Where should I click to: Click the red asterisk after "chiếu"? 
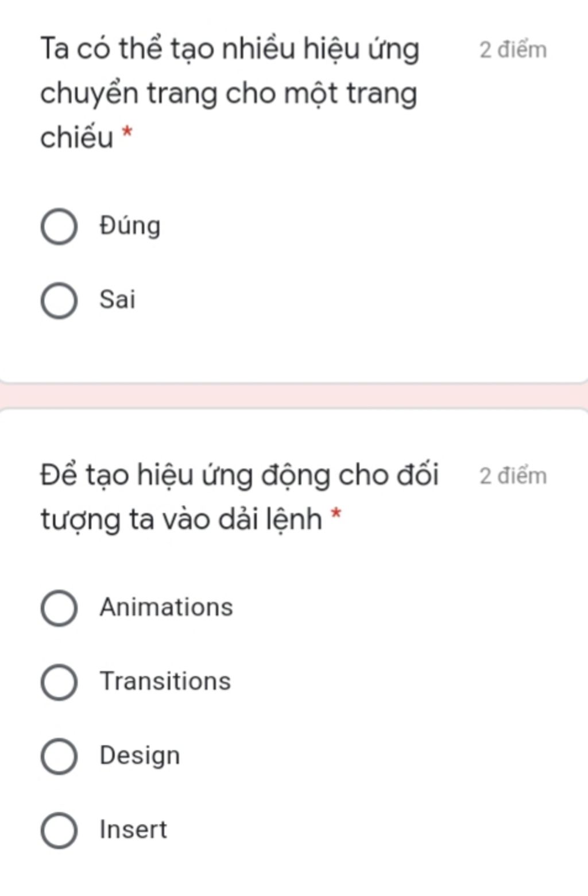(x=127, y=134)
